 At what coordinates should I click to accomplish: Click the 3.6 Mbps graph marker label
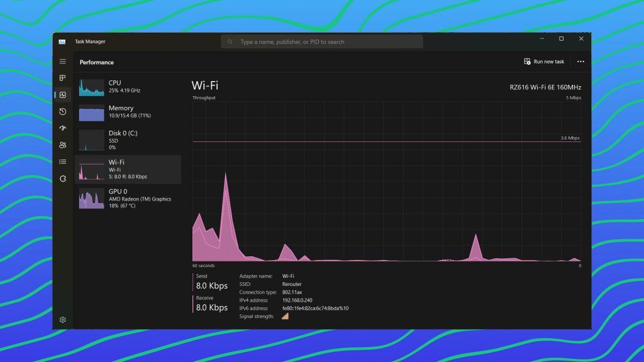[570, 138]
